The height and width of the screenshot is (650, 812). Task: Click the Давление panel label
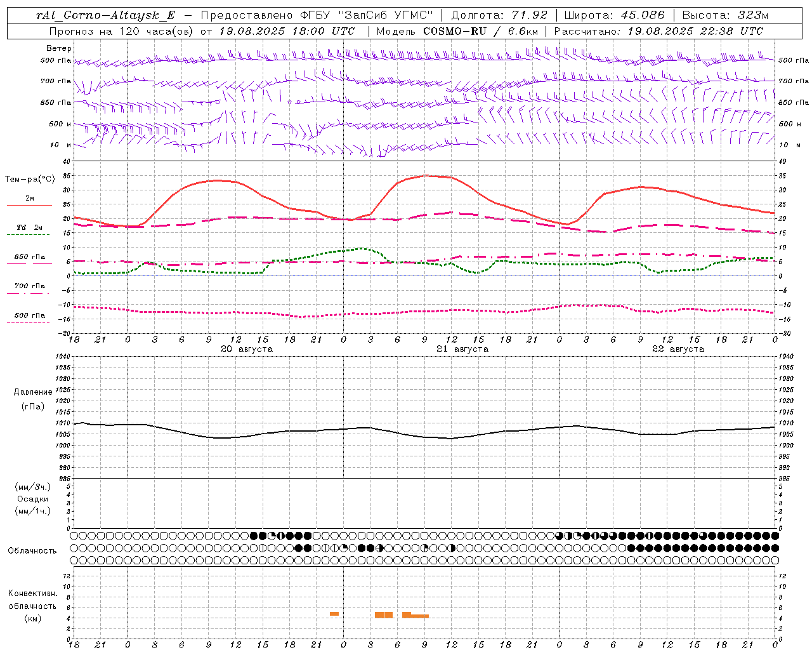(33, 392)
